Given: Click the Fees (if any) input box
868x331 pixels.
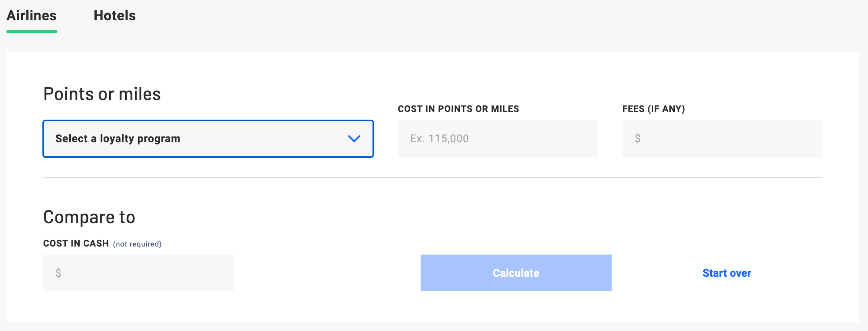Looking at the screenshot, I should [722, 138].
